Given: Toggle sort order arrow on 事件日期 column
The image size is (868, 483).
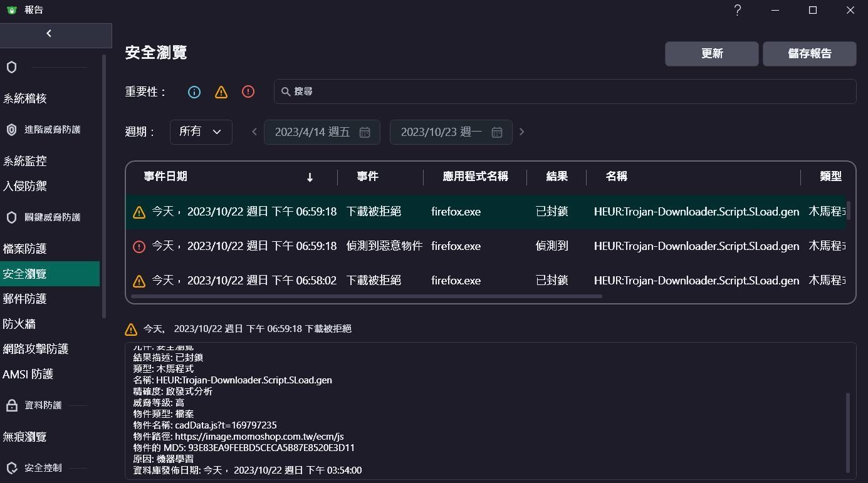Looking at the screenshot, I should pos(310,177).
